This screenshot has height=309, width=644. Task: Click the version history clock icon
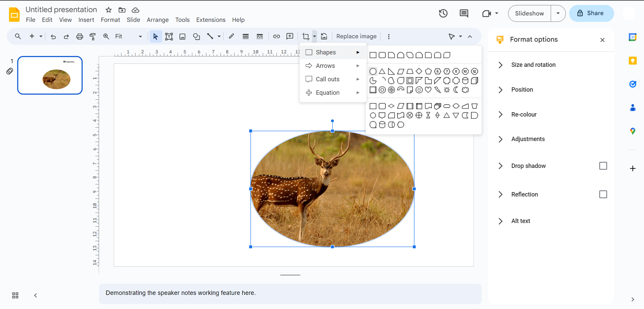coord(443,13)
